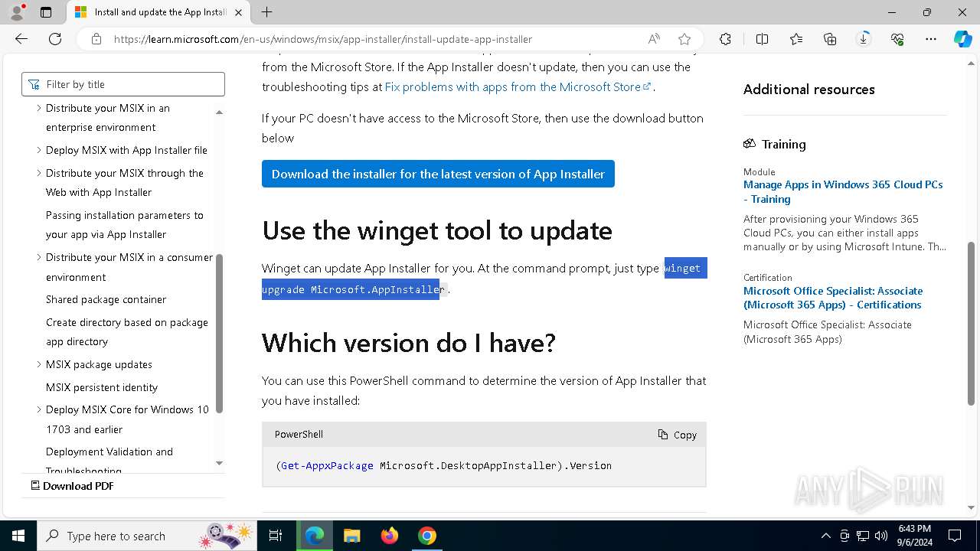Click the browser Back arrow
The image size is (980, 551).
point(21,39)
